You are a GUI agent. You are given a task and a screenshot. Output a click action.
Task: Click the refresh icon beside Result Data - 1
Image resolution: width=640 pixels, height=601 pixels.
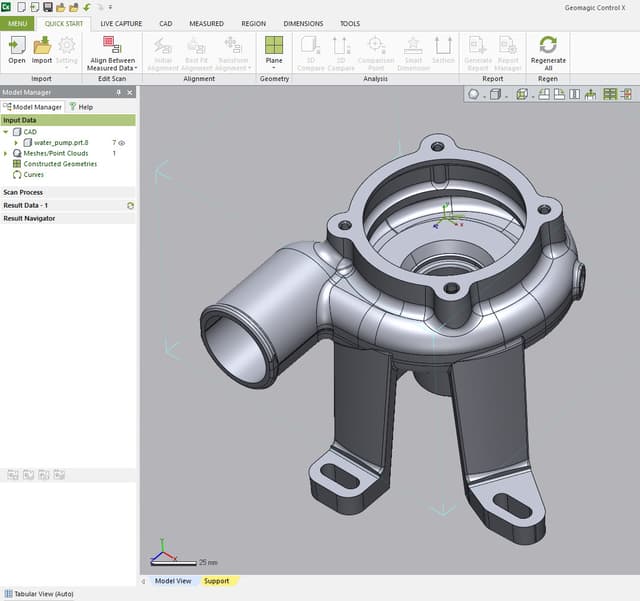pos(130,205)
